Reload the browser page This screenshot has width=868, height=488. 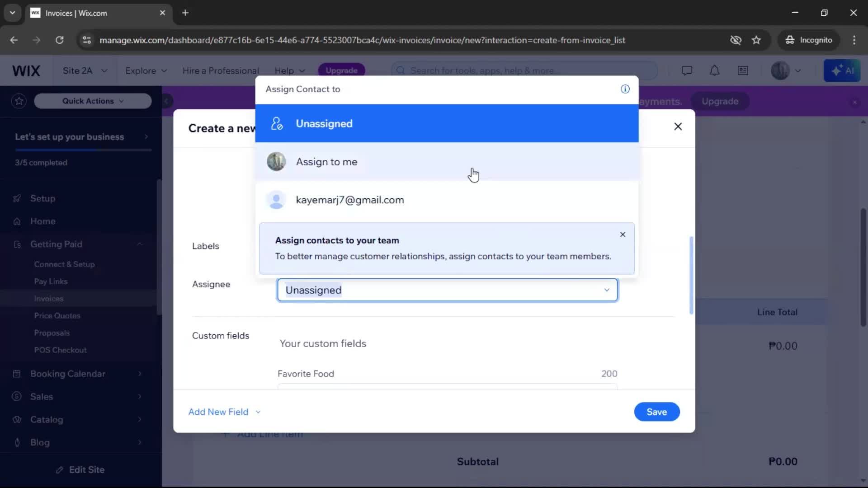click(59, 40)
